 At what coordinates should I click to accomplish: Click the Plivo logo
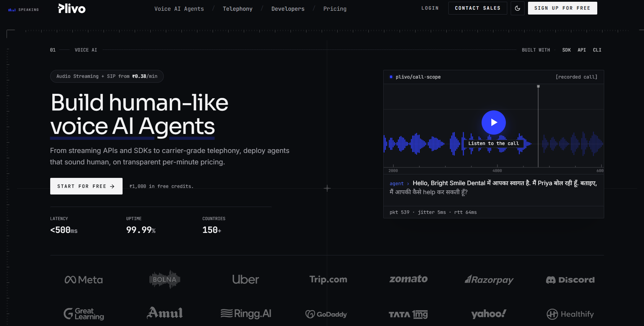72,8
